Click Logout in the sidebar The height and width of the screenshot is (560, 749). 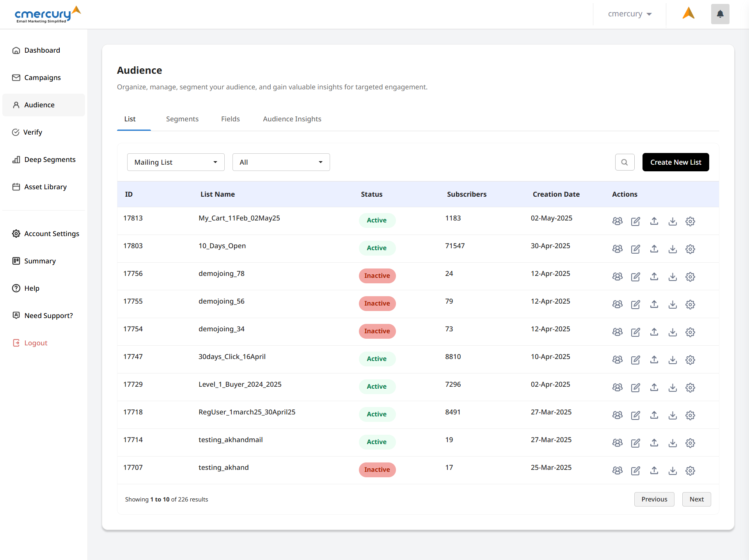pyautogui.click(x=35, y=343)
